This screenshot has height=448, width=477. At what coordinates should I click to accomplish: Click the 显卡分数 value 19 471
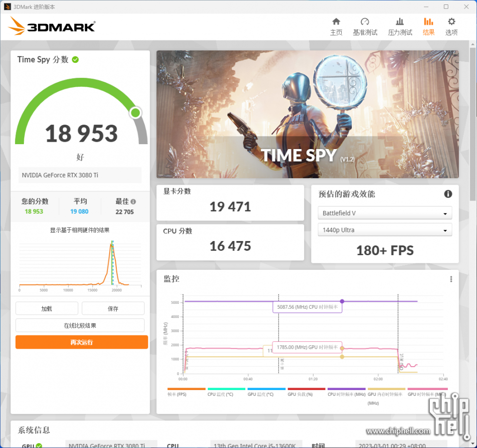click(x=230, y=206)
